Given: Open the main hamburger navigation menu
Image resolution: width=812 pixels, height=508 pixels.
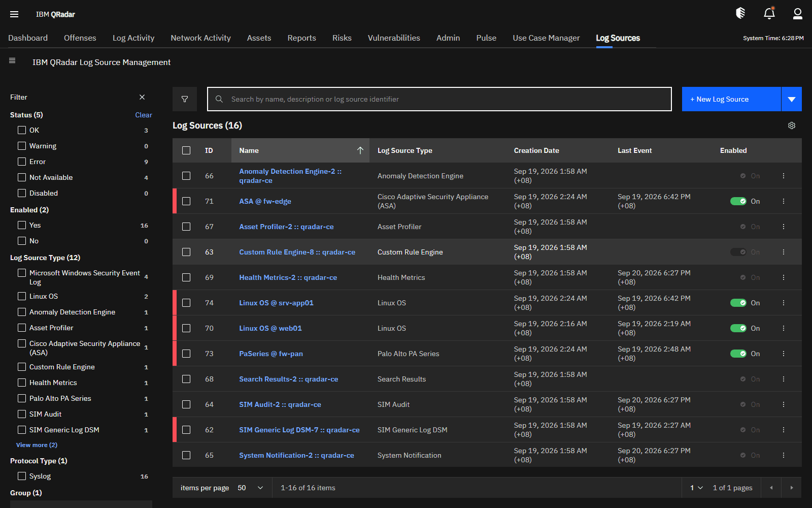Looking at the screenshot, I should click(14, 14).
